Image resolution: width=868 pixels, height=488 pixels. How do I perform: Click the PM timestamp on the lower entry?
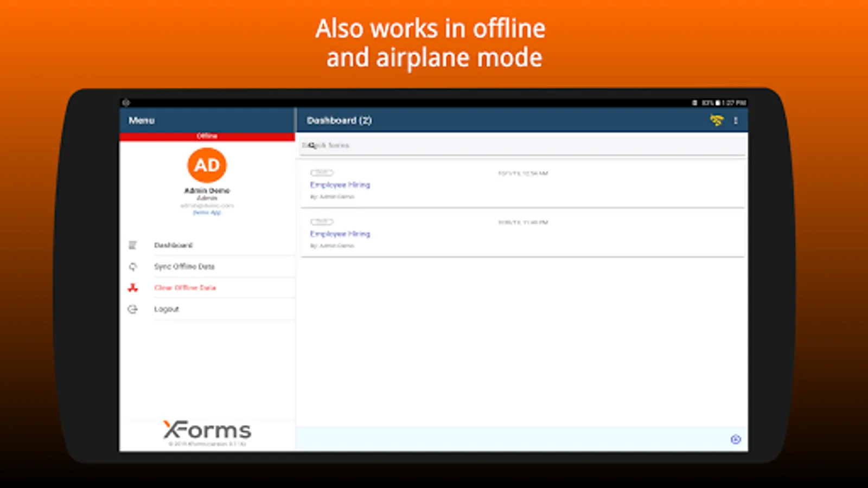pos(523,222)
